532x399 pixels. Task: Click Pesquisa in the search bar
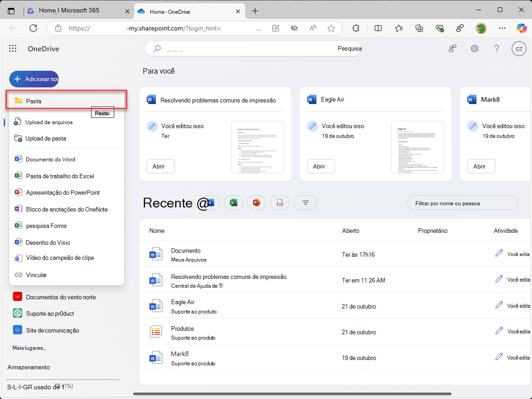click(x=350, y=48)
